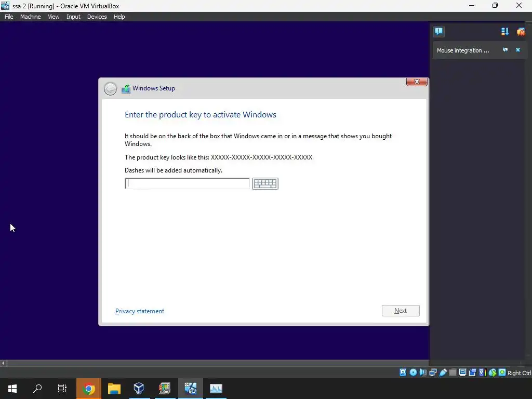Open the Windows Start menu
The image size is (532, 399).
pyautogui.click(x=12, y=389)
